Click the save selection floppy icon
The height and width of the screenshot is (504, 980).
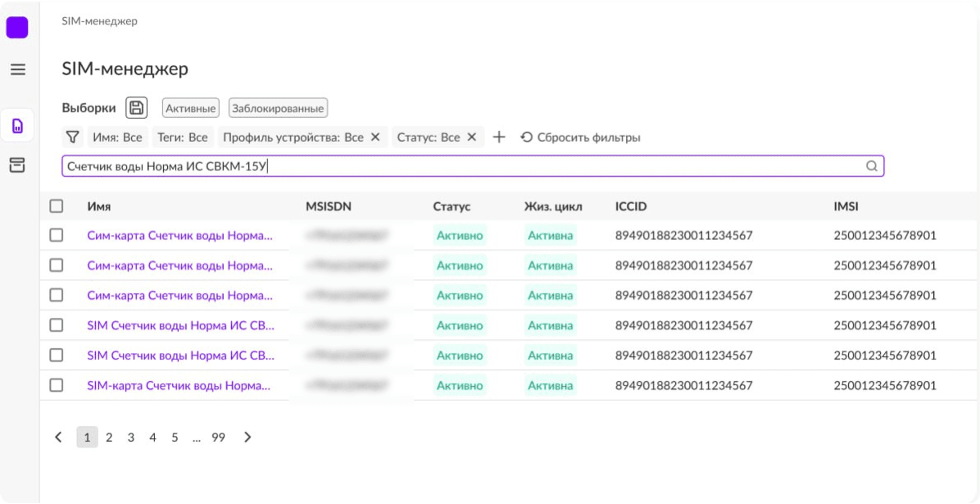[137, 108]
